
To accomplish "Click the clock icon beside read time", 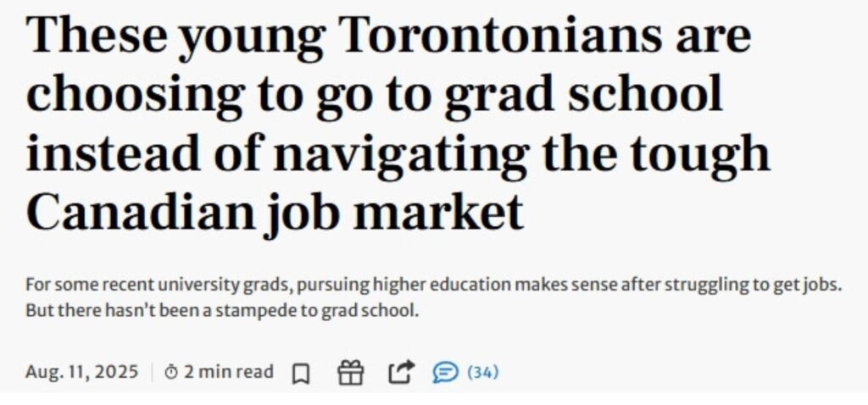I will (171, 372).
